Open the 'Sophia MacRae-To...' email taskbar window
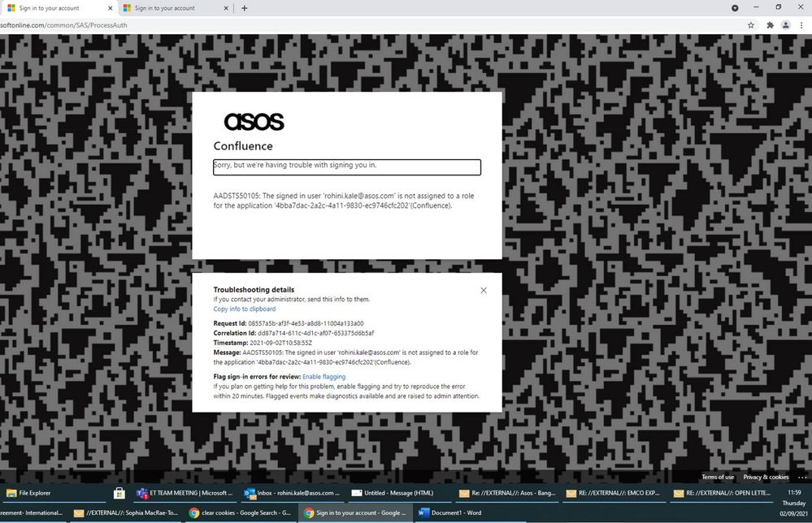This screenshot has width=812, height=523. [x=126, y=512]
